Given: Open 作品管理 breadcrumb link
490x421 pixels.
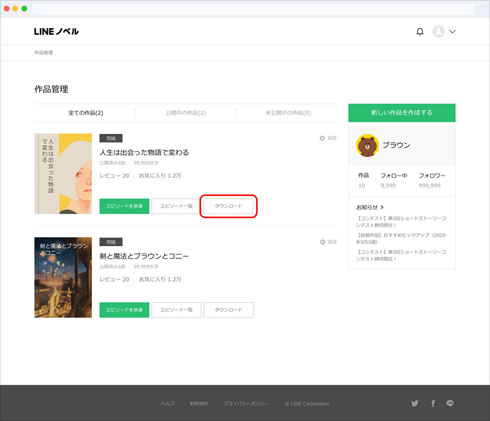Looking at the screenshot, I should pyautogui.click(x=44, y=53).
